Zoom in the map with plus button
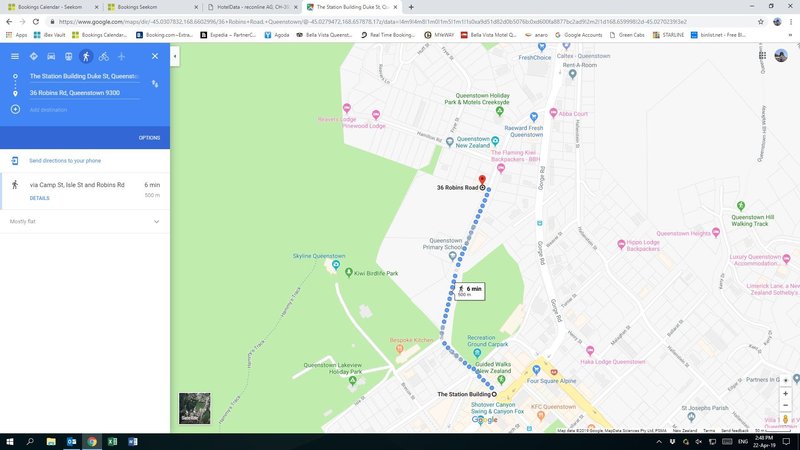 click(x=786, y=394)
